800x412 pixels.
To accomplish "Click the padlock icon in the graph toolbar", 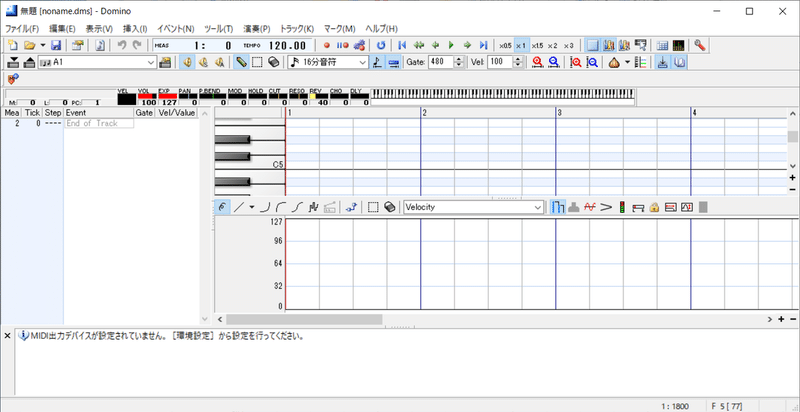I will pyautogui.click(x=654, y=207).
